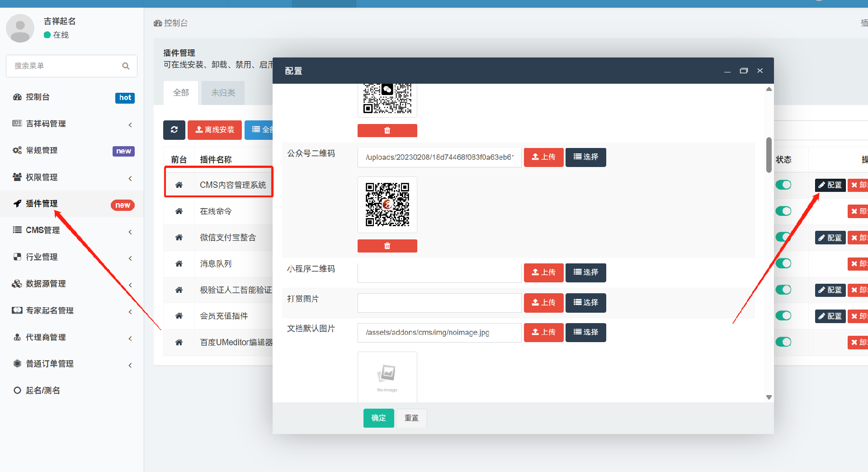This screenshot has height=472, width=868.
Task: Close the 配置 dialog
Action: pos(760,71)
